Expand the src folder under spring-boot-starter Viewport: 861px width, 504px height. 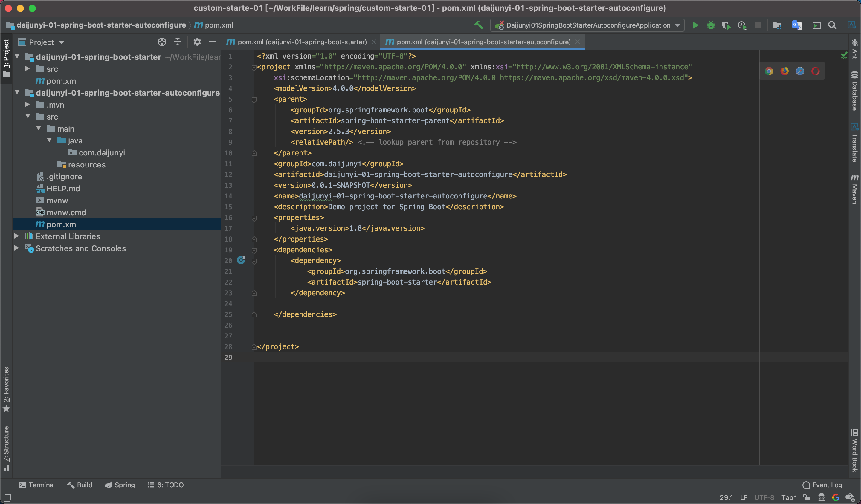coord(27,68)
